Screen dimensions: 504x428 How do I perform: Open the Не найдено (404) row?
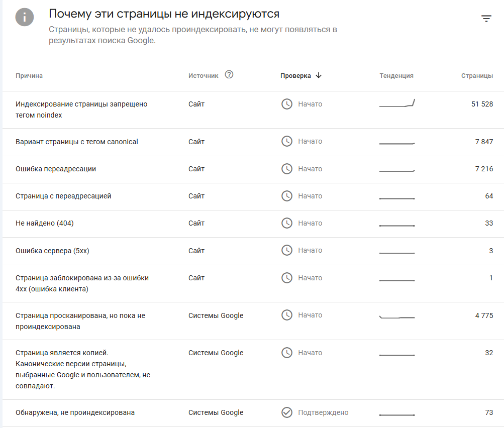(x=253, y=224)
